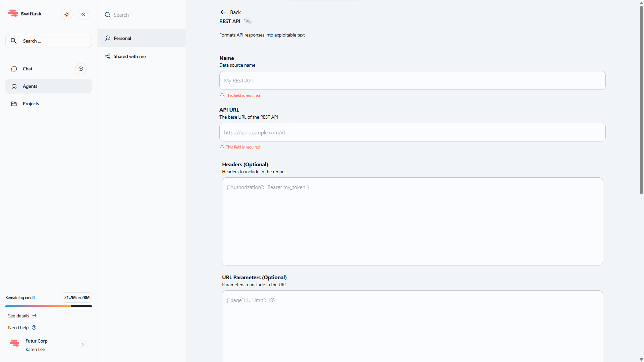Toggle the light/dark theme sun icon
This screenshot has width=644, height=362.
click(x=67, y=14)
